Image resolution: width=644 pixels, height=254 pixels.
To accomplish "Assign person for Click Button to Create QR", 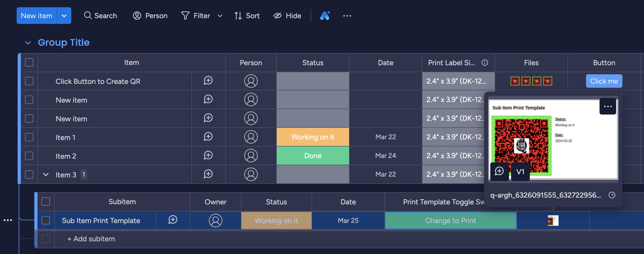I will [251, 81].
